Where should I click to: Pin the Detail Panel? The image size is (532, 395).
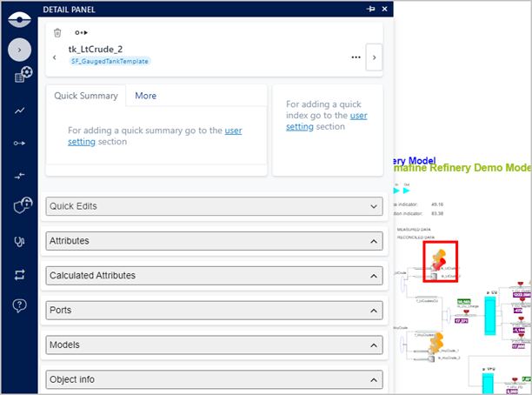tap(371, 8)
